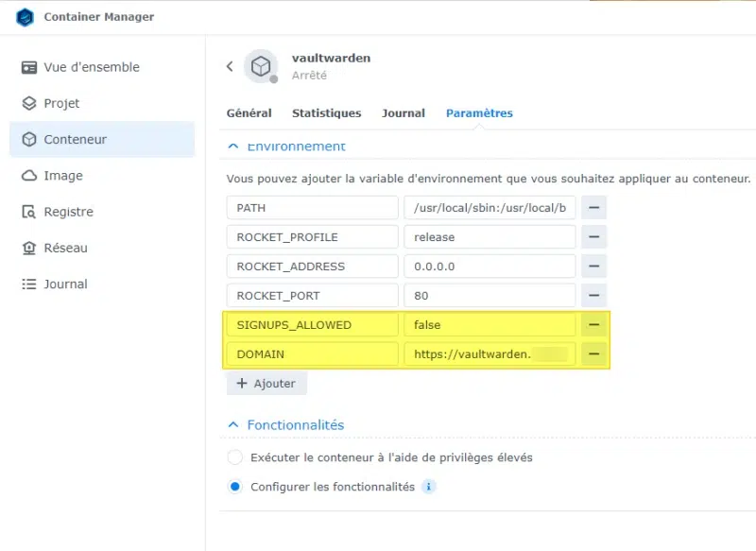Click the DOMAIN value input field
Image resolution: width=756 pixels, height=551 pixels.
pos(490,353)
